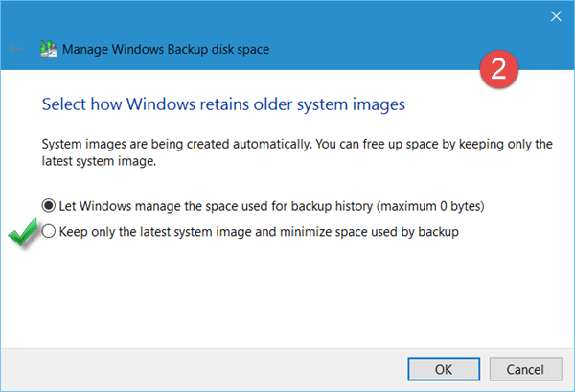Close the Manage Windows Backup dialog
Viewport: 575px width, 392px height.
coord(555,15)
